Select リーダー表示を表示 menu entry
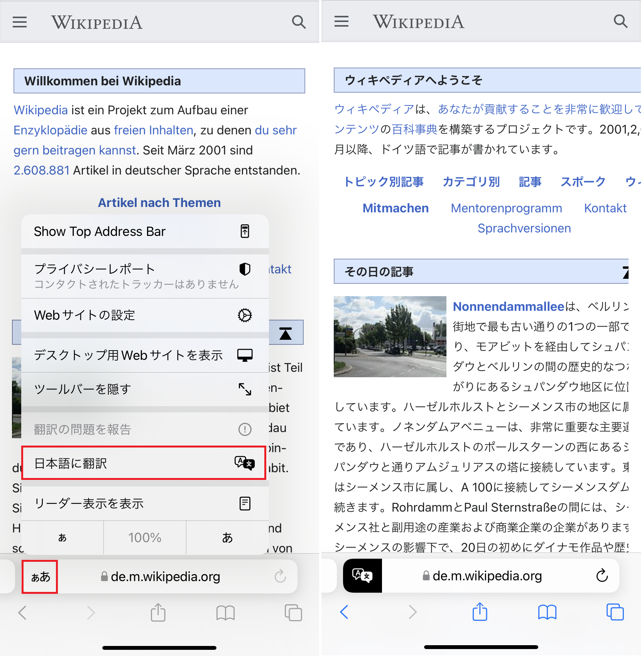644x656 pixels. tap(145, 503)
